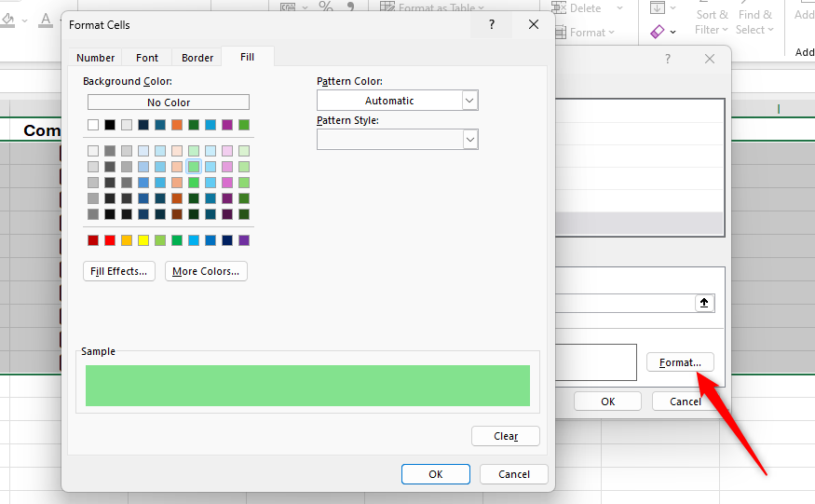
Task: Open the Font tab
Action: point(147,58)
